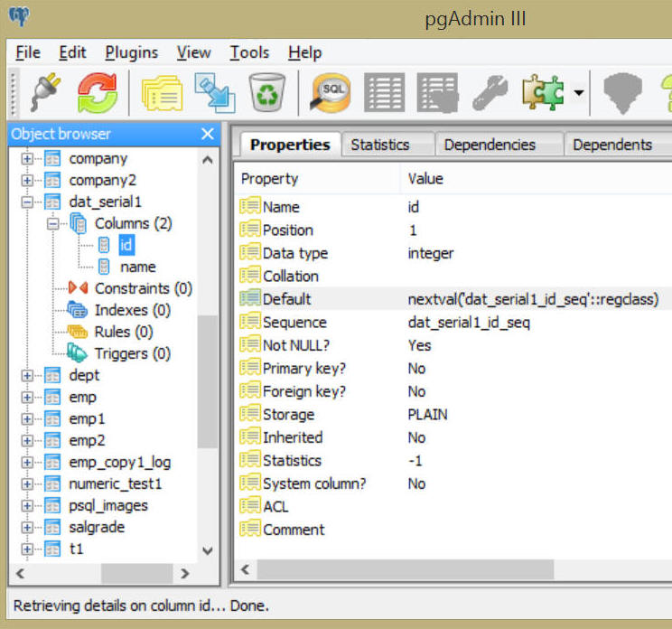View data in the selected table grid

[x=384, y=91]
